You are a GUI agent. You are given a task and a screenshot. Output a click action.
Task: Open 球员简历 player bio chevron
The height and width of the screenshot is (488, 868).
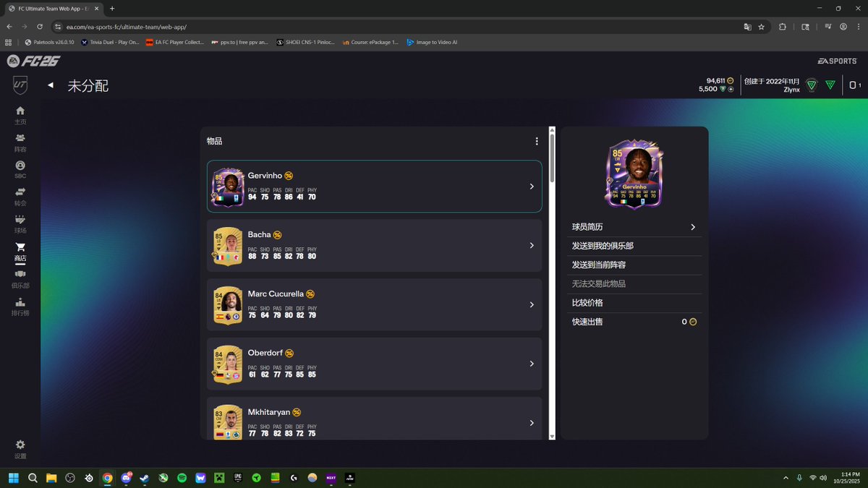pos(693,227)
